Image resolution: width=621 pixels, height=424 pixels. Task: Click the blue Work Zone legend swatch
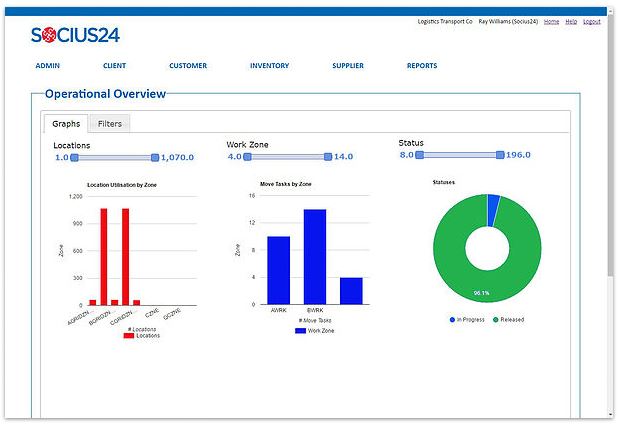(300, 331)
